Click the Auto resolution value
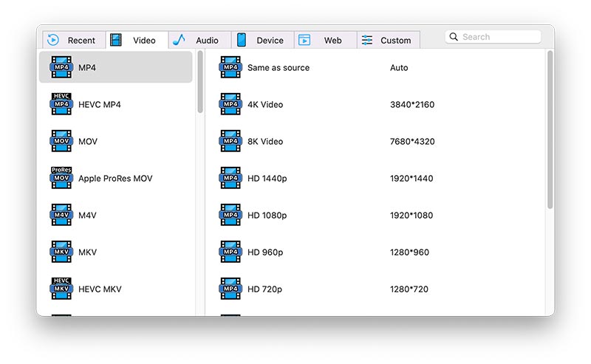The height and width of the screenshot is (364, 591). 399,67
